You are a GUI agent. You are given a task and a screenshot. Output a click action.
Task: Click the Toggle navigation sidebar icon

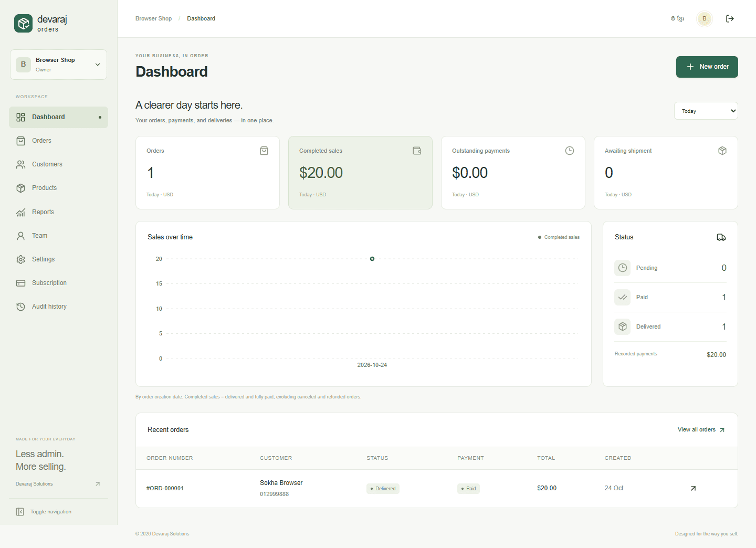[20, 512]
